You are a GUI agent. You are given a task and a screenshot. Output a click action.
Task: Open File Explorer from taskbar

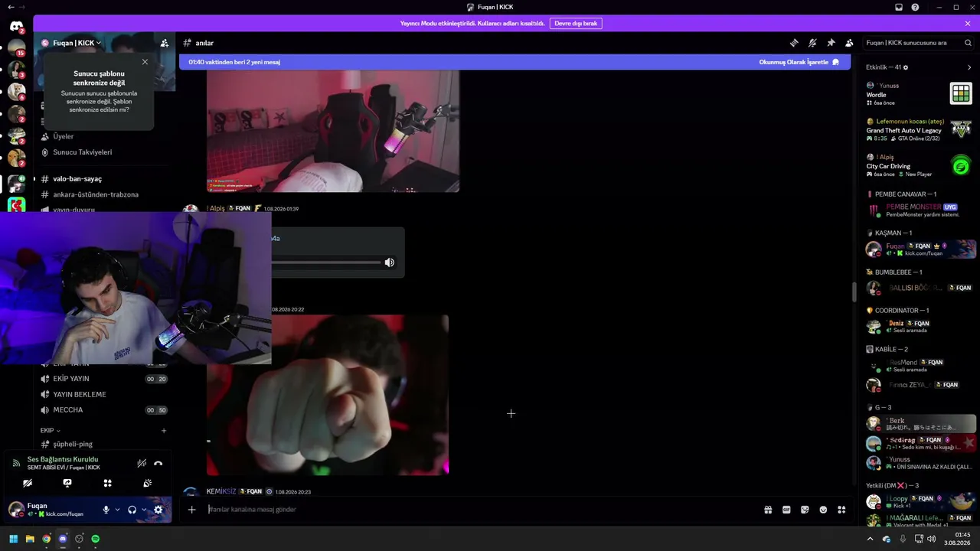pyautogui.click(x=30, y=539)
